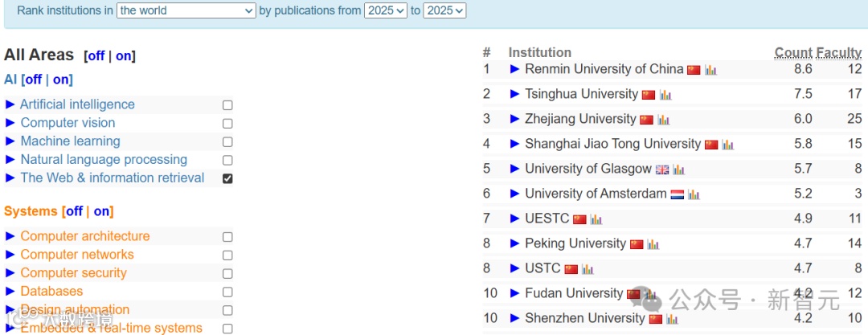Click the China flag beside USTC

(571, 270)
